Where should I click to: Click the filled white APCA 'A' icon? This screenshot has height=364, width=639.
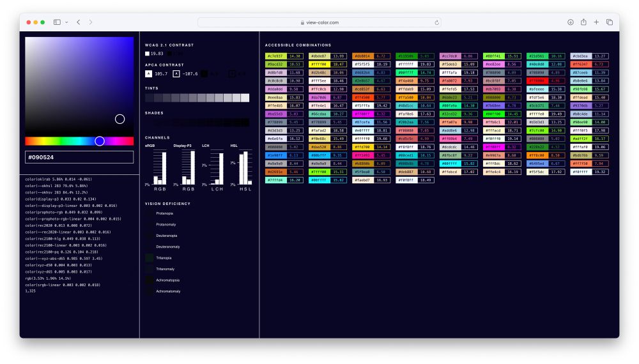(x=148, y=73)
